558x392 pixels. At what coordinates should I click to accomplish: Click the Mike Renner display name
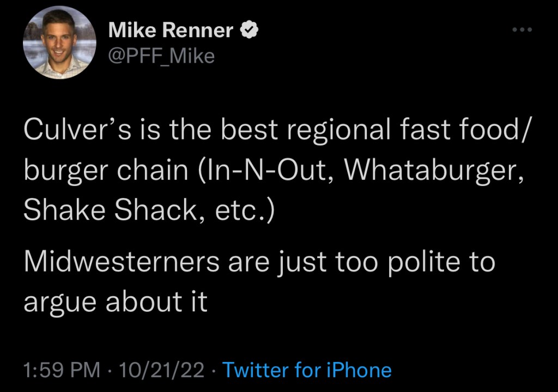(x=171, y=31)
